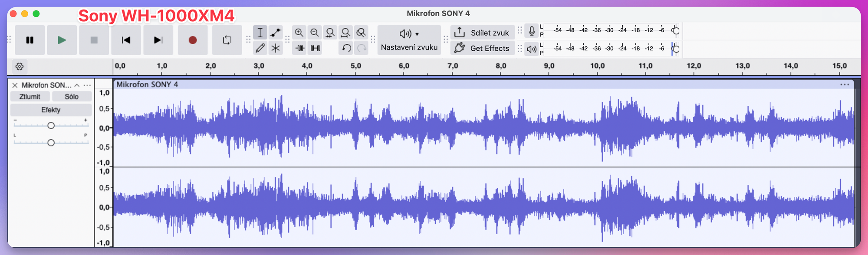Open timeline options gear icon
Image resolution: width=868 pixels, height=255 pixels.
(x=20, y=66)
